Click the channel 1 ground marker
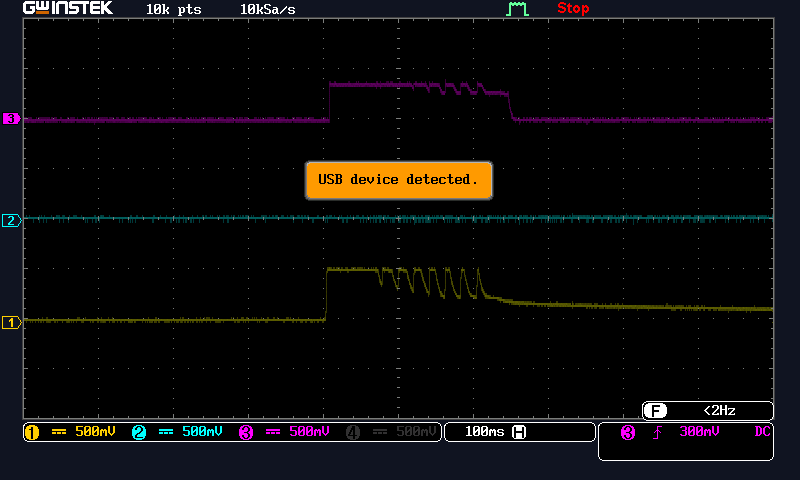The width and height of the screenshot is (800, 480). pos(11,322)
